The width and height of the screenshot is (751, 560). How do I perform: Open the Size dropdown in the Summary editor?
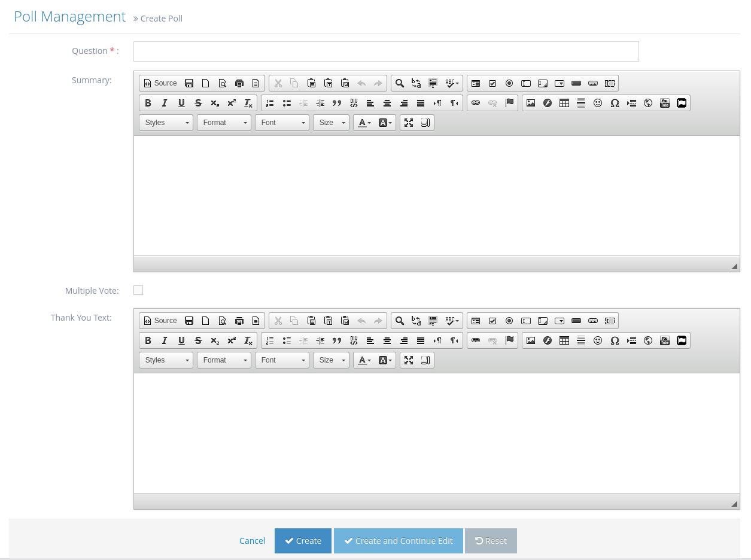331,123
